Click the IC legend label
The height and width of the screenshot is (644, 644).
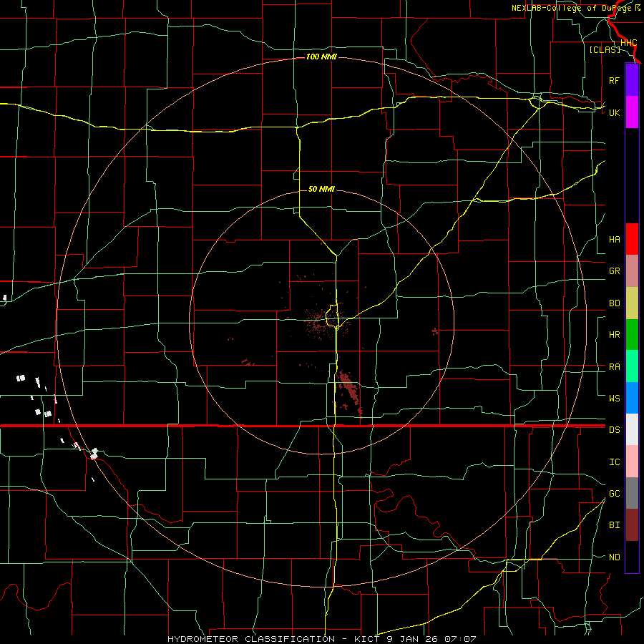[614, 462]
